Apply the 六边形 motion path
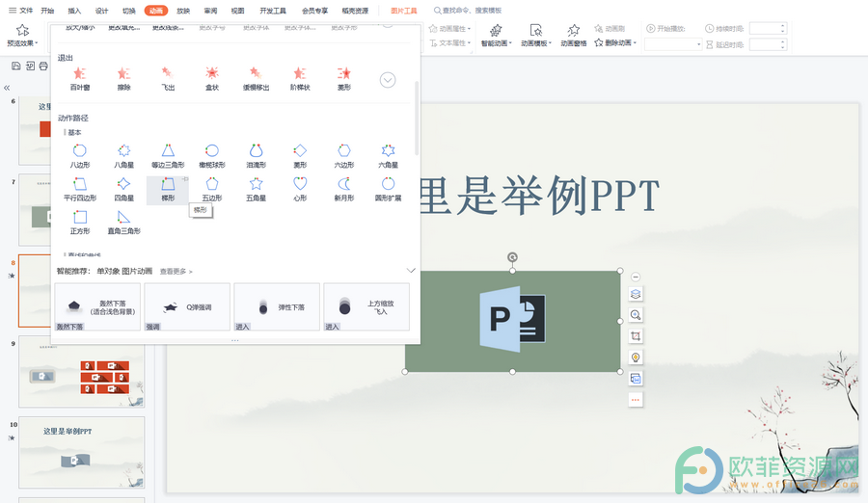The height and width of the screenshot is (503, 868). 343,155
